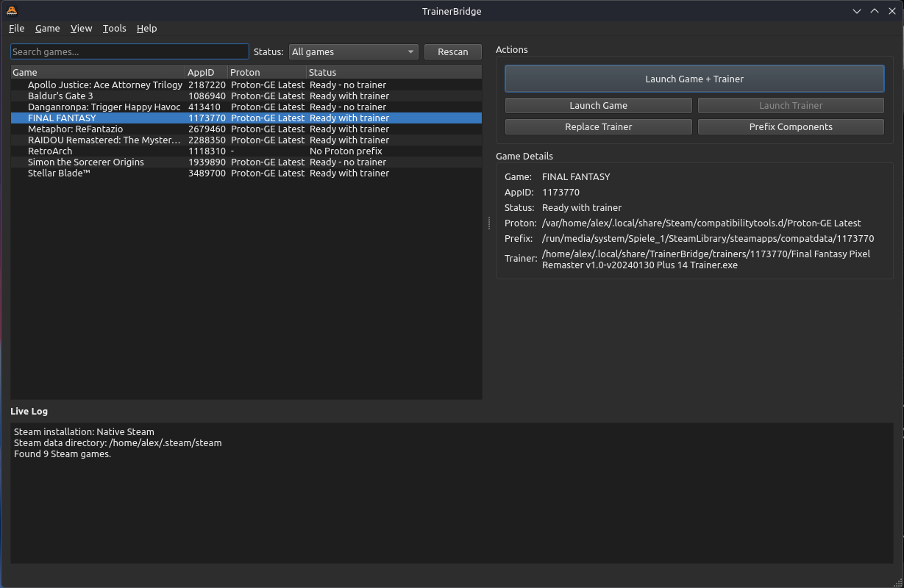Viewport: 904px width, 588px height.
Task: Select the FINAL FANTASY game row
Action: coord(246,118)
